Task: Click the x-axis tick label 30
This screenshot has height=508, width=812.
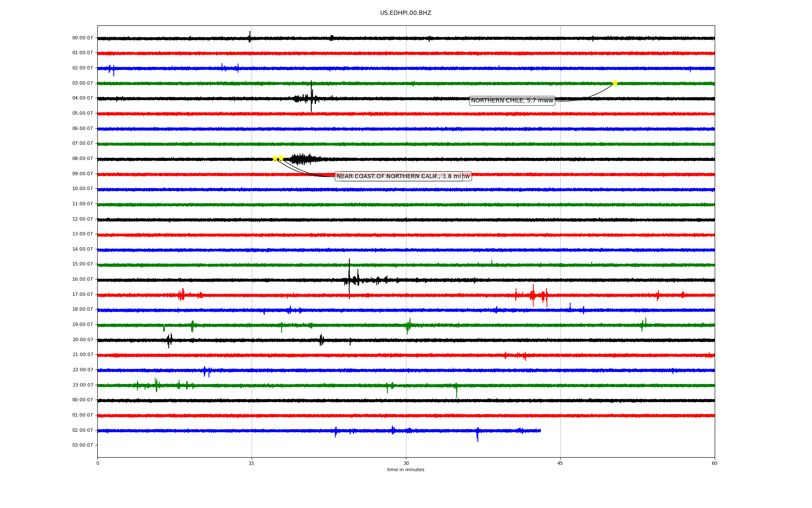Action: click(406, 463)
